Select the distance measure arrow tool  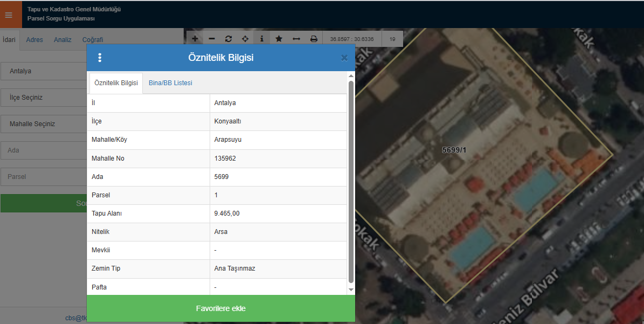coord(296,39)
